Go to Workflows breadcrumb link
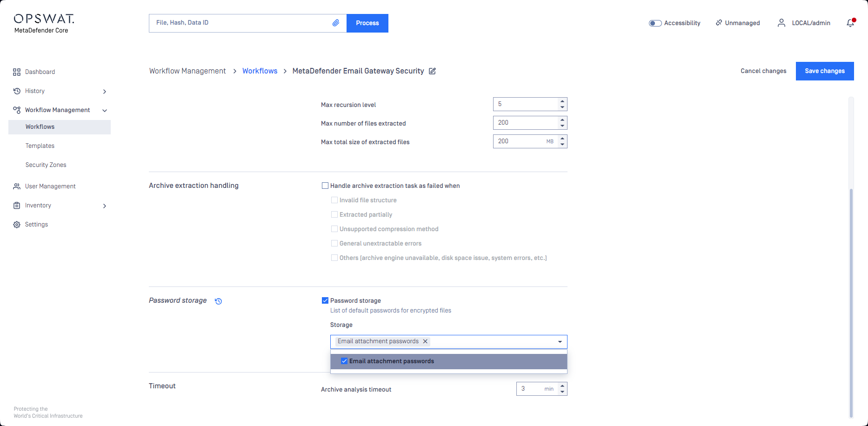Screen dimensions: 868x426 [260, 71]
